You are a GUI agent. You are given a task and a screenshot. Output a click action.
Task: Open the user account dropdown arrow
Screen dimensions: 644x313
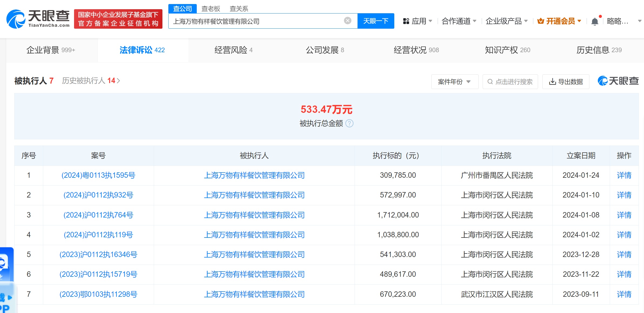639,21
